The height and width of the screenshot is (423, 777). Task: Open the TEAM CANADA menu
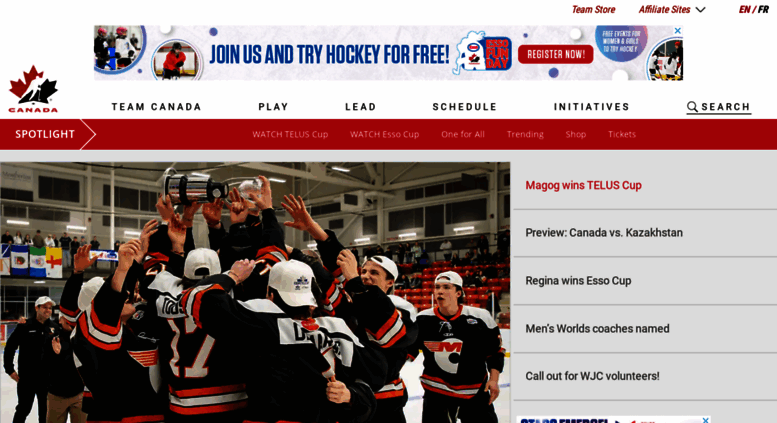coord(156,107)
